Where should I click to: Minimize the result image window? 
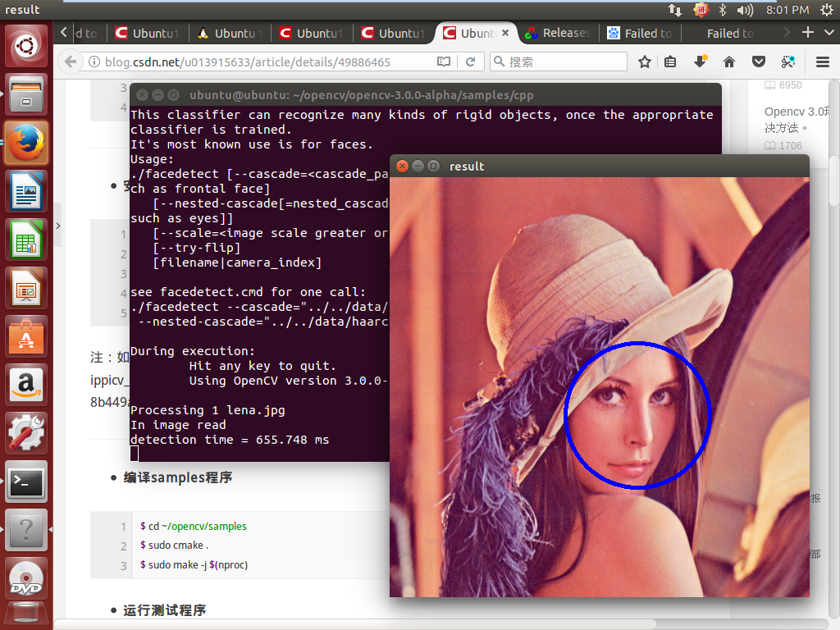418,166
